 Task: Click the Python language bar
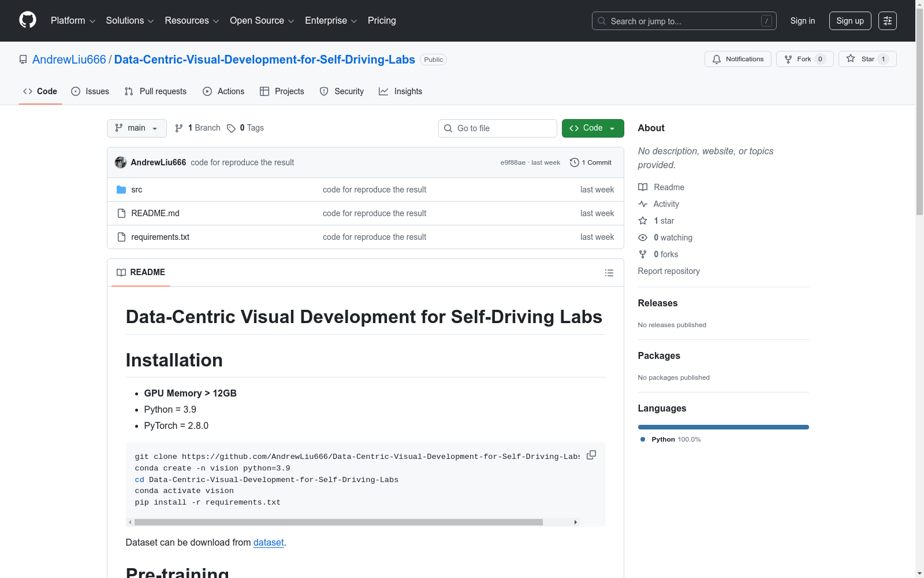coord(724,427)
